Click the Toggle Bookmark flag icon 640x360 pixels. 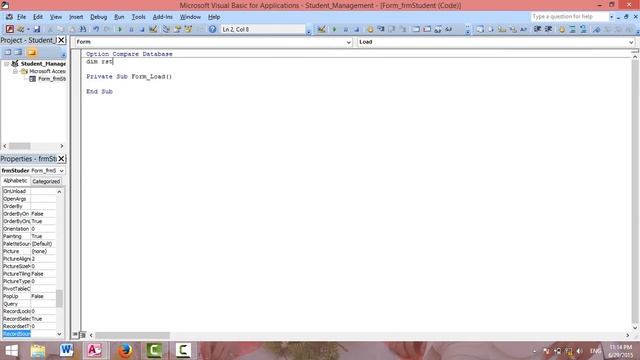pos(597,29)
